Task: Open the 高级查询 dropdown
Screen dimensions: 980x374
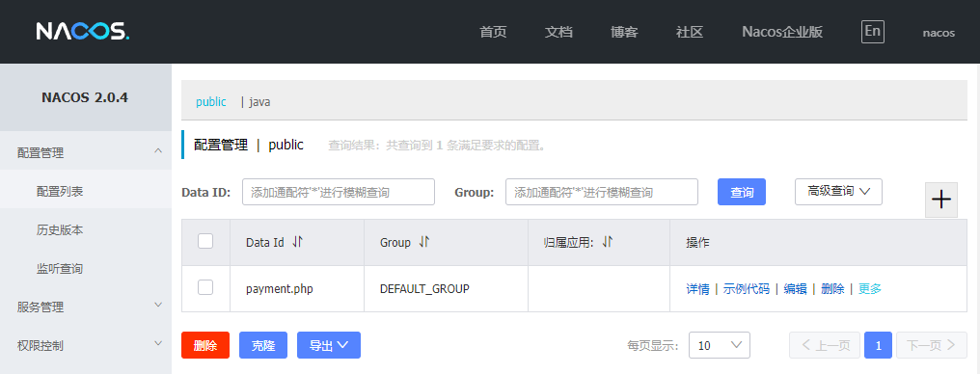Action: point(838,192)
